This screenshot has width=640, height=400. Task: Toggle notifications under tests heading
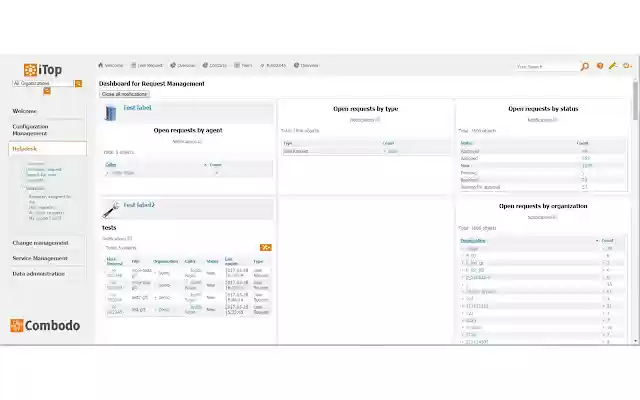[x=117, y=238]
